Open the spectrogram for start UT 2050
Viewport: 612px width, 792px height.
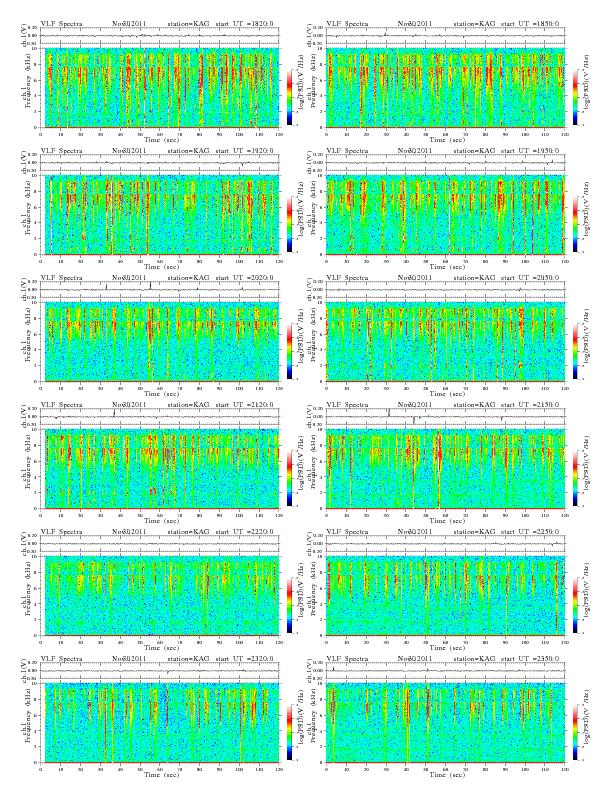point(445,341)
